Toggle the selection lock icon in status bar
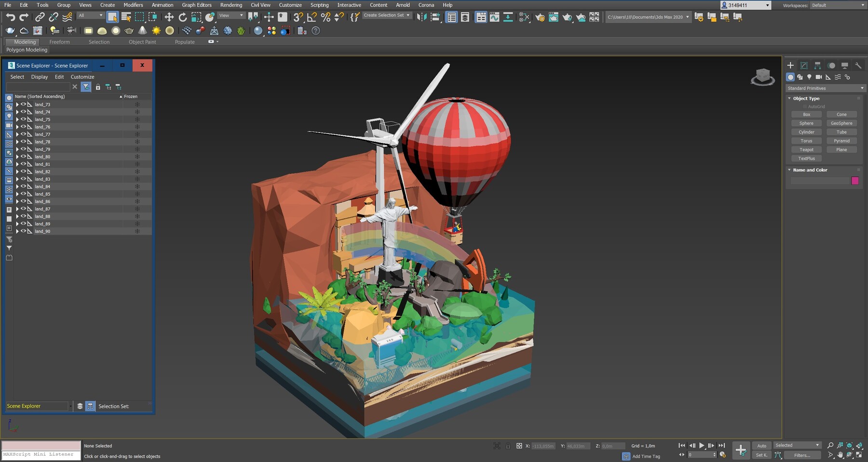 (508, 446)
